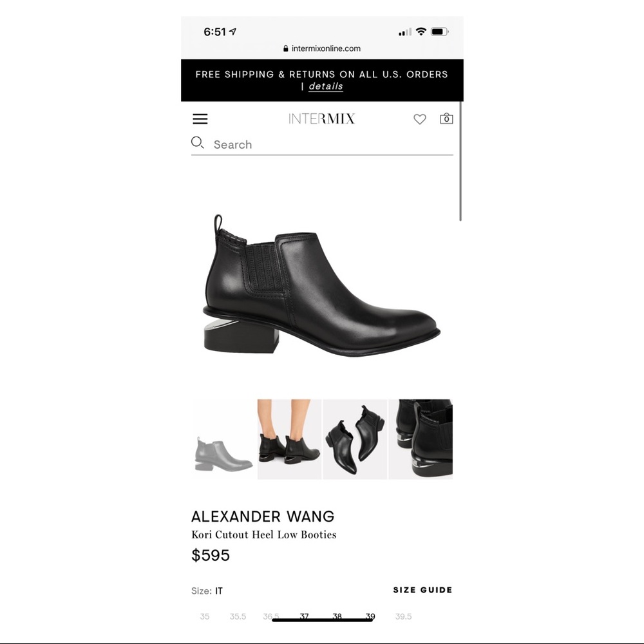Click the page scrollbar on the right
The width and height of the screenshot is (644, 644).
[x=460, y=161]
